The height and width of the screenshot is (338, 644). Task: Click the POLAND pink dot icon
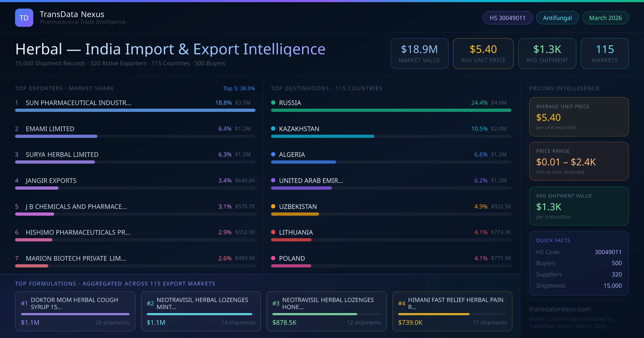tap(273, 258)
